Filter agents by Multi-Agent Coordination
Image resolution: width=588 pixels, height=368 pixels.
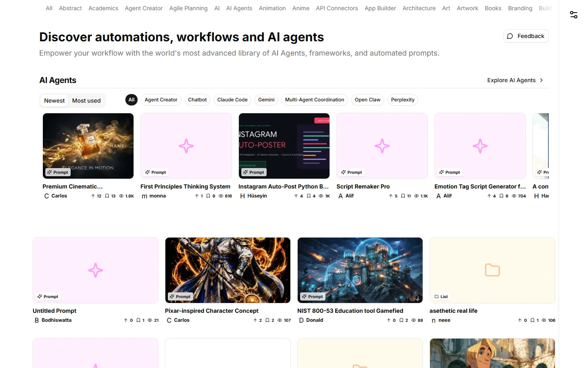coord(314,100)
